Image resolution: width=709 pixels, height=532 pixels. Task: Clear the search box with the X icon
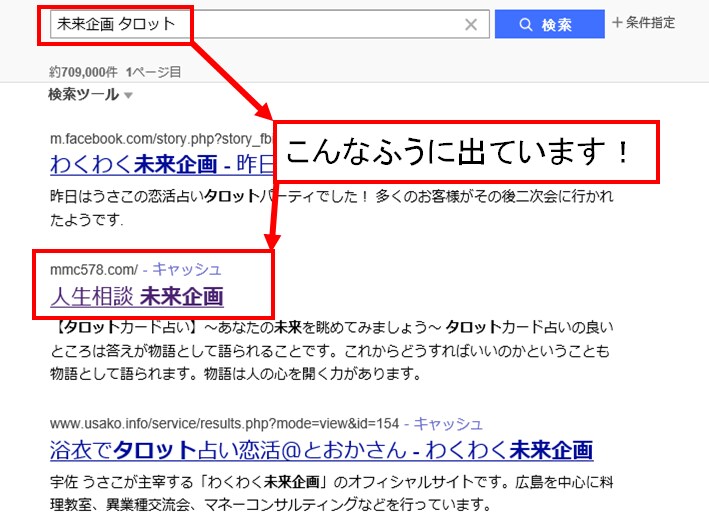pos(471,24)
